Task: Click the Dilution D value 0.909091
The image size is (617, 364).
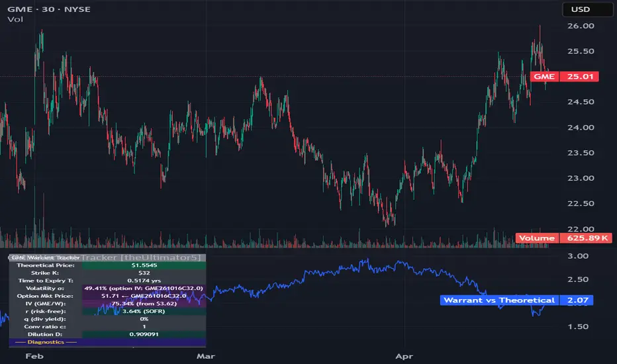Action: (144, 334)
